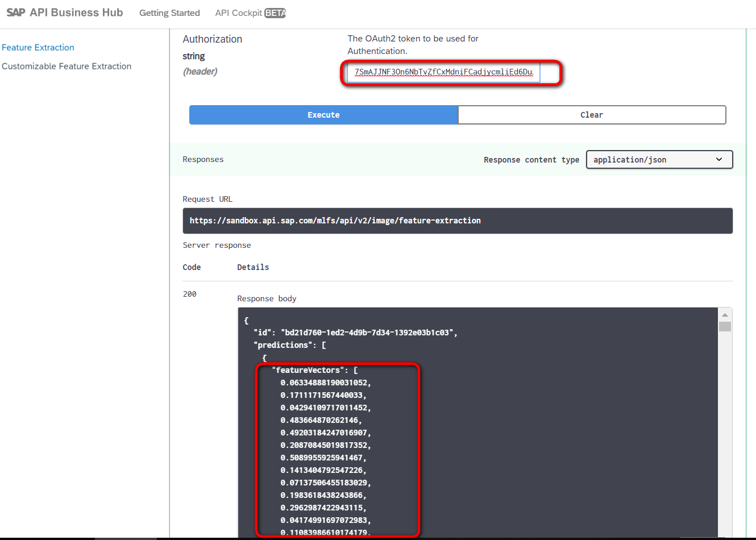Click the response "id" line
The width and height of the screenshot is (756, 540).
pos(355,333)
